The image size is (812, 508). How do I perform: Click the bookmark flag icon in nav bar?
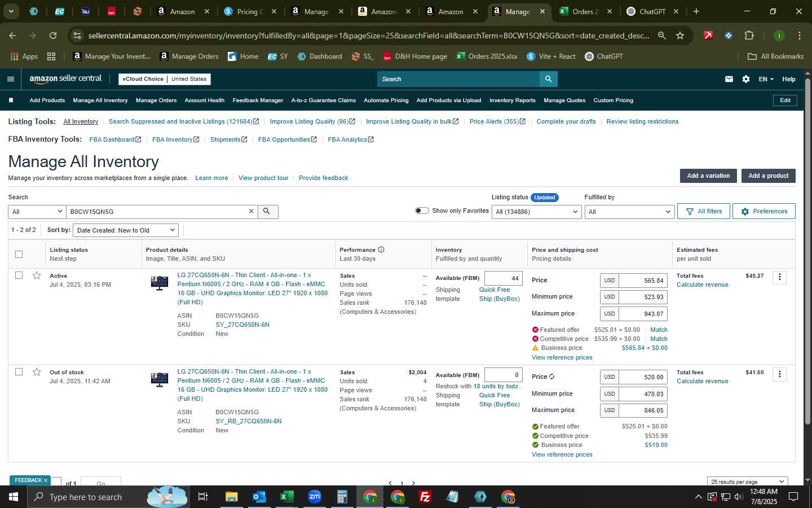click(x=11, y=100)
